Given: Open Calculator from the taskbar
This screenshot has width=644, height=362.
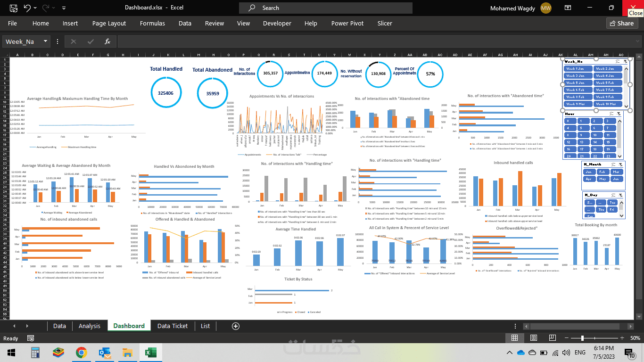Looking at the screenshot, I should 35,353.
